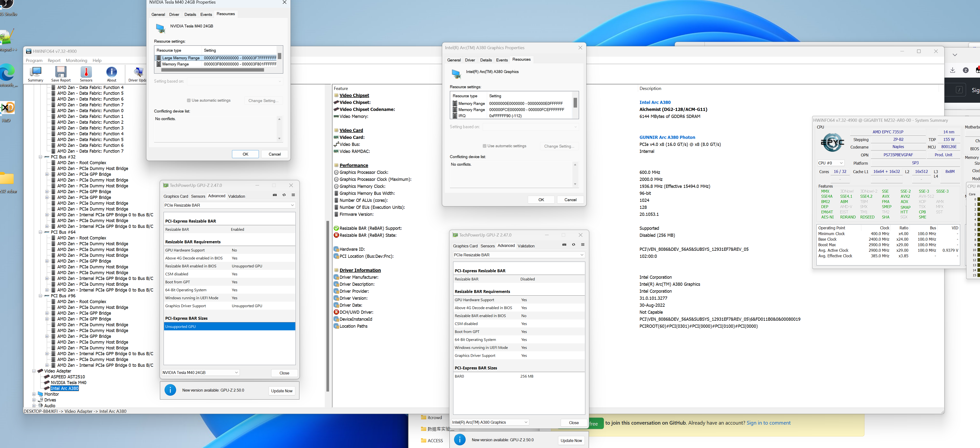Viewport: 980px width, 448px height.
Task: Open hamburger menu in Arc GPU-Z window
Action: [583, 244]
